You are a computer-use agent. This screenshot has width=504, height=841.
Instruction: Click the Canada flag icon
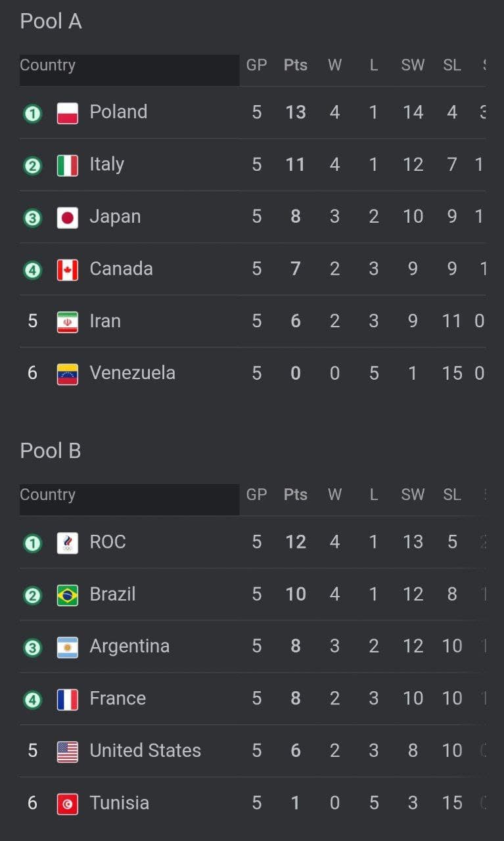pos(68,269)
